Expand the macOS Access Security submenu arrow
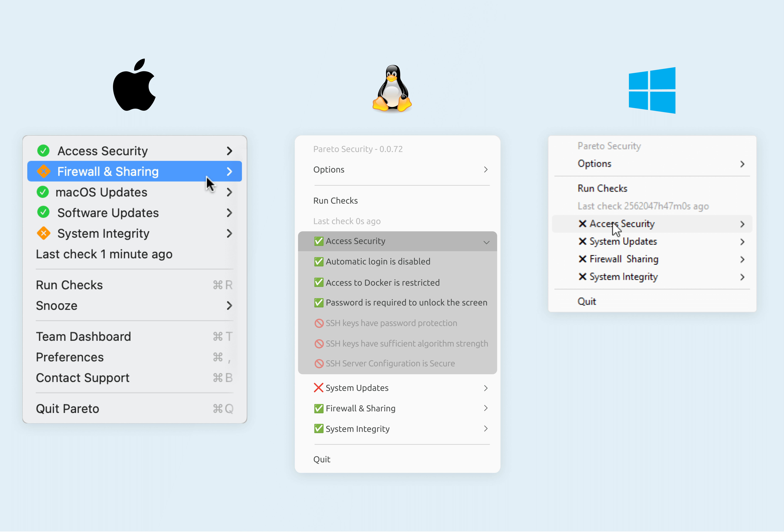 coord(229,151)
